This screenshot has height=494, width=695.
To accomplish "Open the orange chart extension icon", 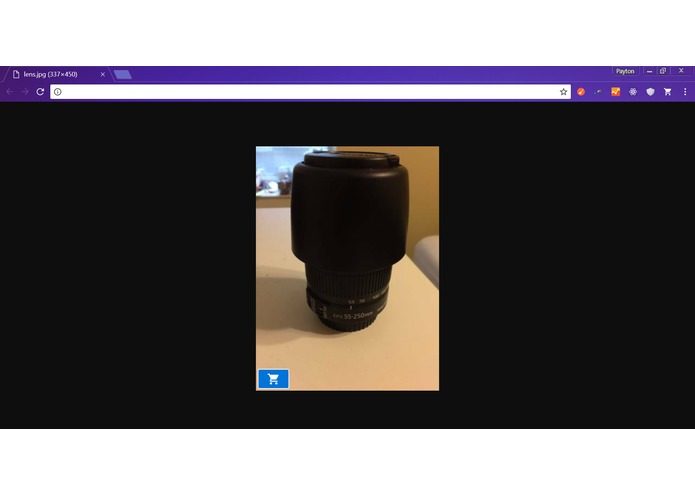I will [x=616, y=92].
